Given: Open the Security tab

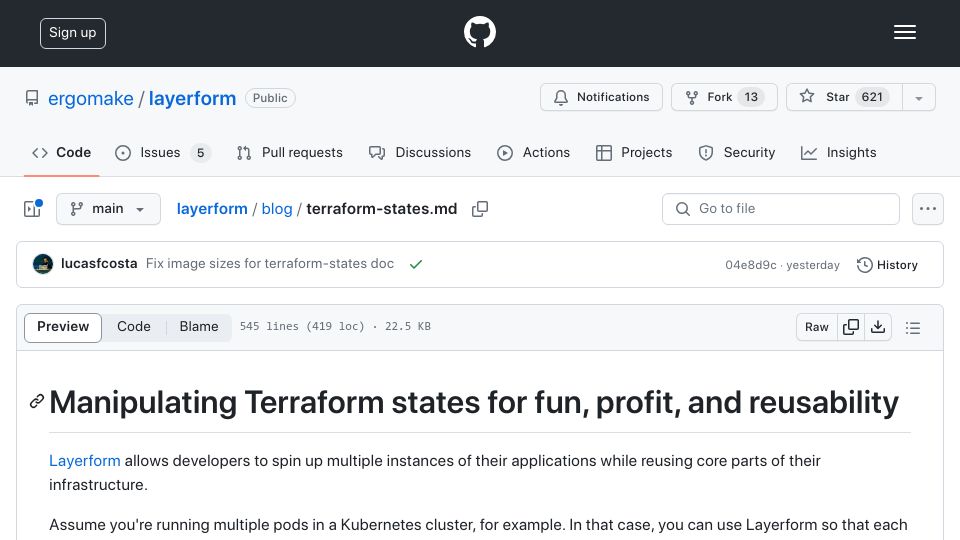Looking at the screenshot, I should 737,152.
